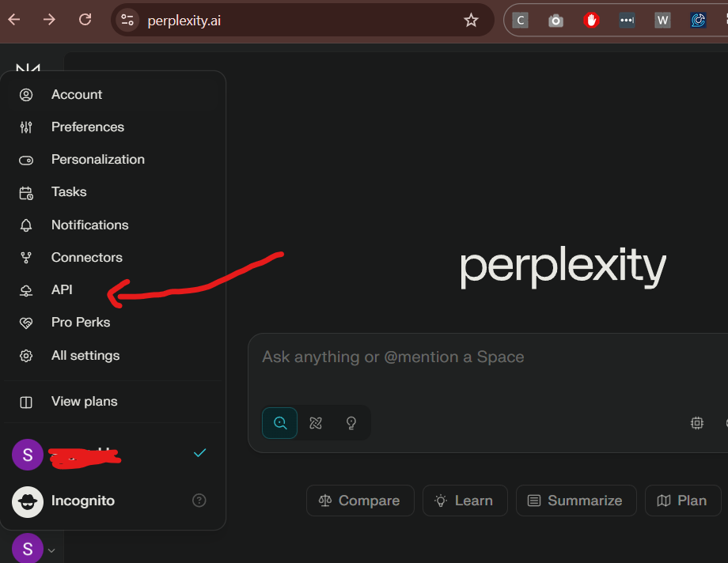Click the Plan suggestion button

tap(683, 501)
